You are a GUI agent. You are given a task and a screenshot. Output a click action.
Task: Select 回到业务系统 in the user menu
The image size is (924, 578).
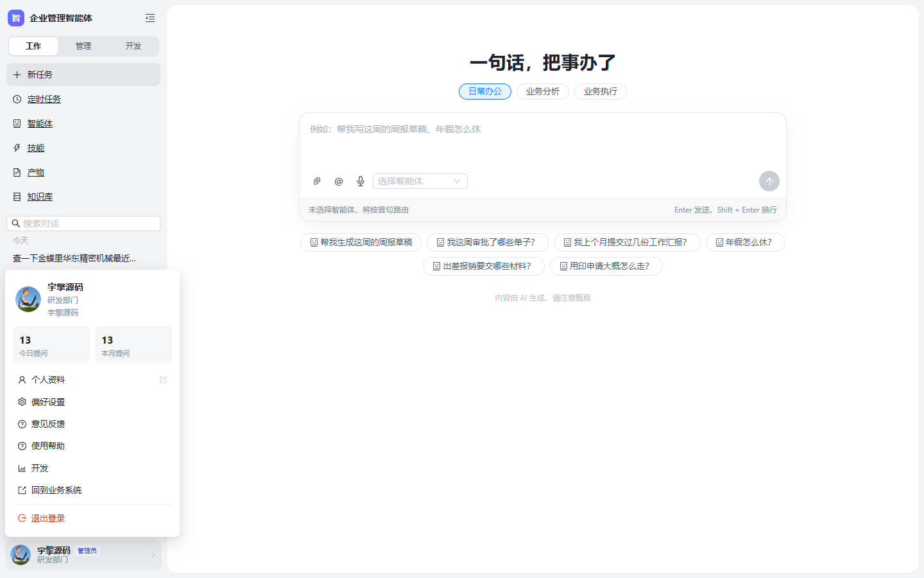[x=92, y=490]
